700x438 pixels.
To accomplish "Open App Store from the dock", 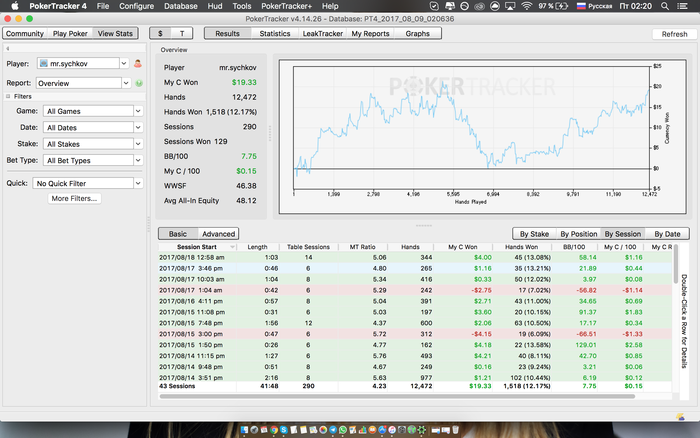I will [382, 430].
